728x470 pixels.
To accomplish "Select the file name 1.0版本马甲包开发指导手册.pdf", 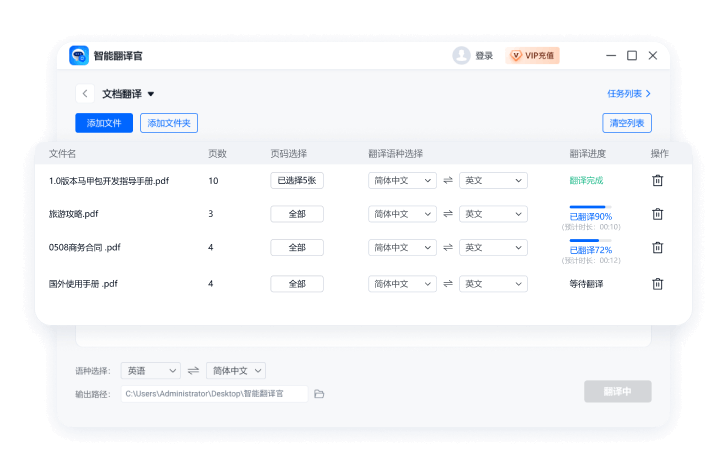I will (109, 181).
